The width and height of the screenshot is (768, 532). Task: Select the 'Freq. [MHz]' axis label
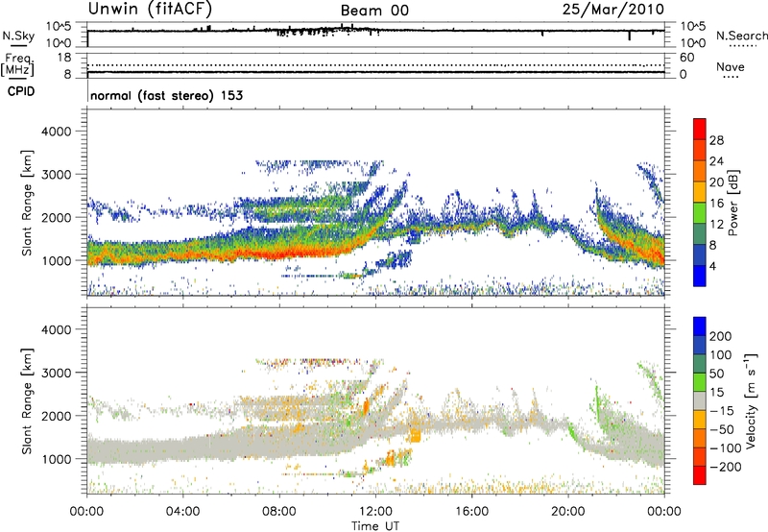click(x=18, y=64)
